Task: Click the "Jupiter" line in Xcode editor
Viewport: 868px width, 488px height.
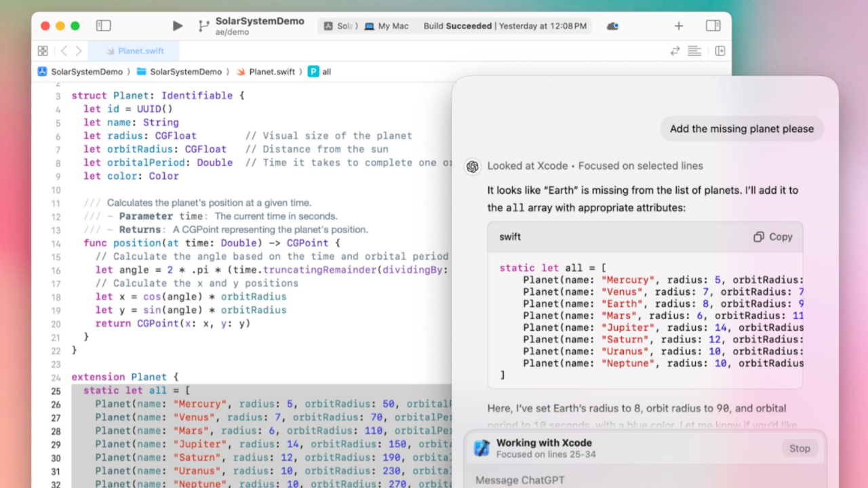Action: [x=273, y=444]
